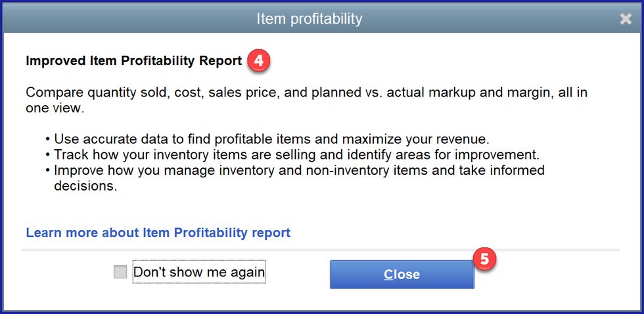Click the red number 4 callout badge
Image resolution: width=644 pixels, height=314 pixels.
pos(258,61)
